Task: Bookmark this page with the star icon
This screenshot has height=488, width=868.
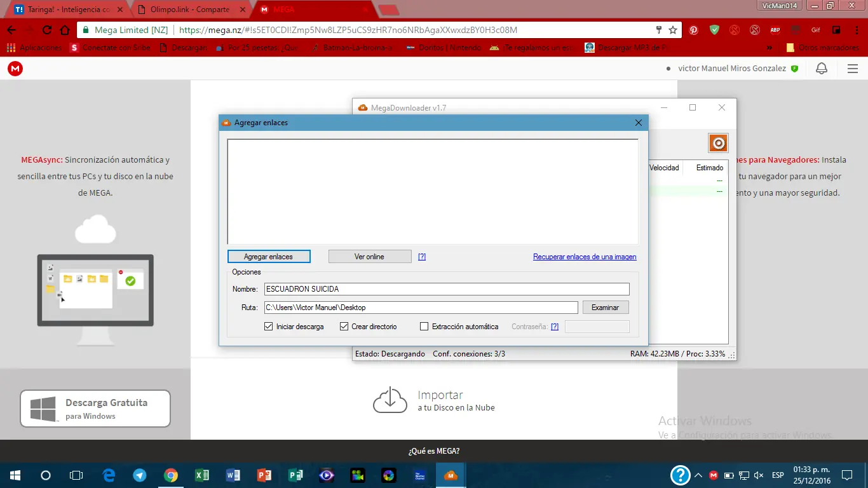Action: [x=673, y=30]
